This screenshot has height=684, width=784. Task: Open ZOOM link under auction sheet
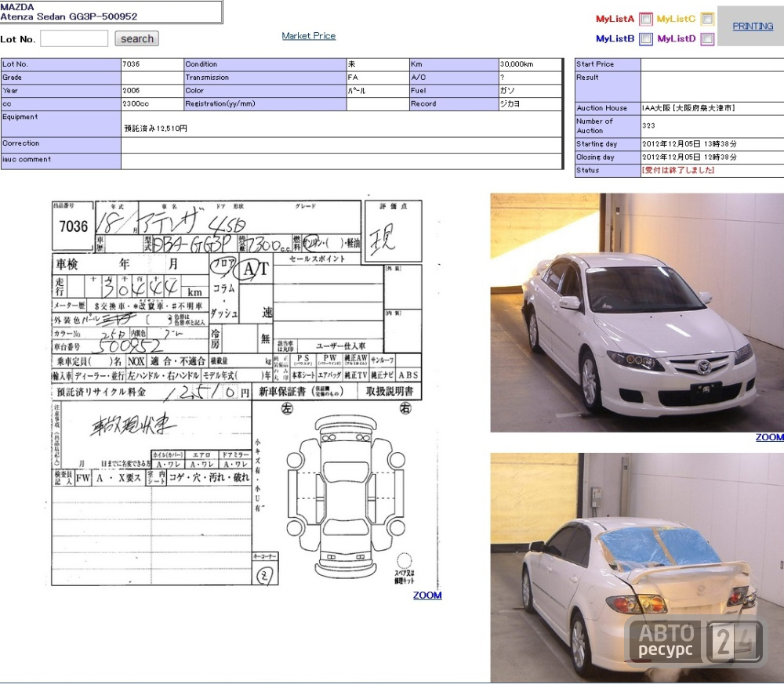[x=427, y=595]
